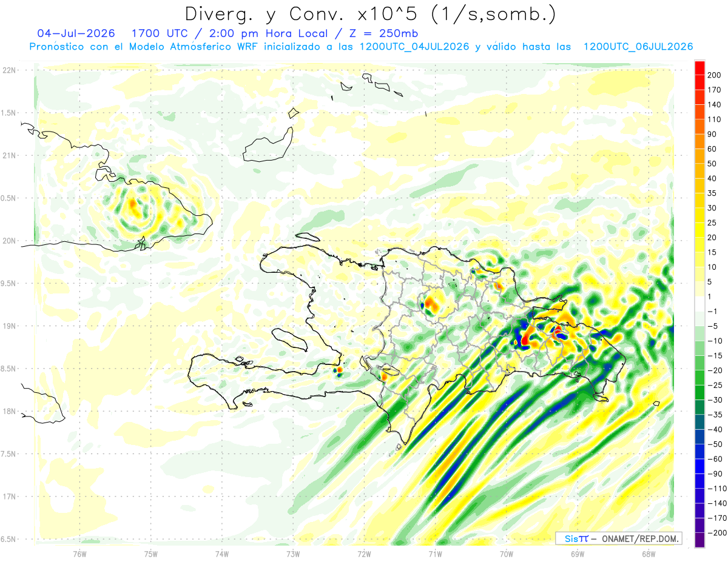The height and width of the screenshot is (562, 728).
Task: Click the longitude label '75W'
Action: [151, 554]
